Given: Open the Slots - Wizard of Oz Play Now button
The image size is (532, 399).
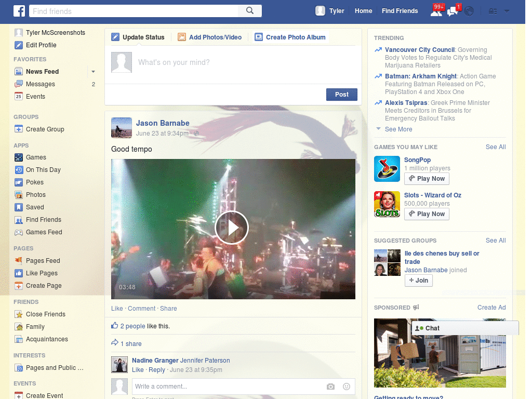Looking at the screenshot, I should (427, 214).
